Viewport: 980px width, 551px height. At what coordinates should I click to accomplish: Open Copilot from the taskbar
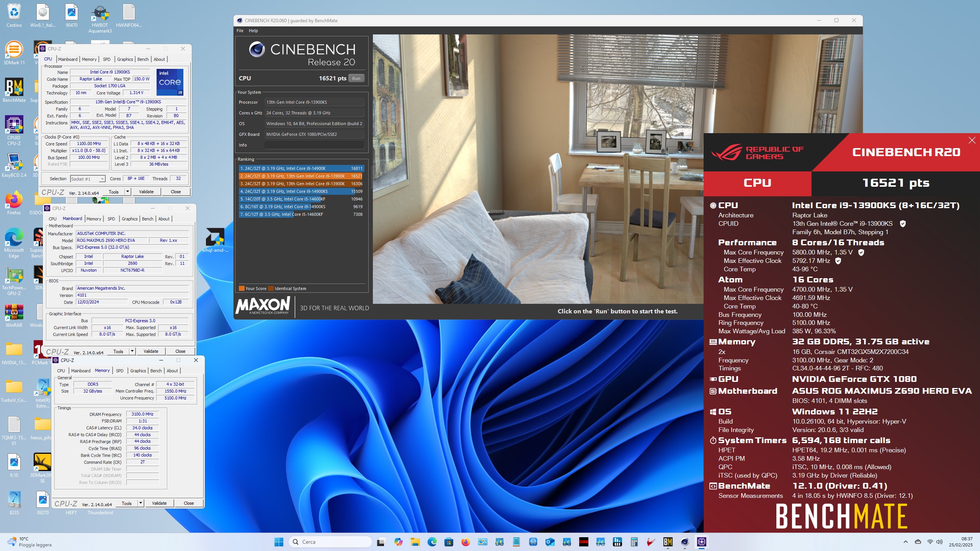[x=398, y=542]
